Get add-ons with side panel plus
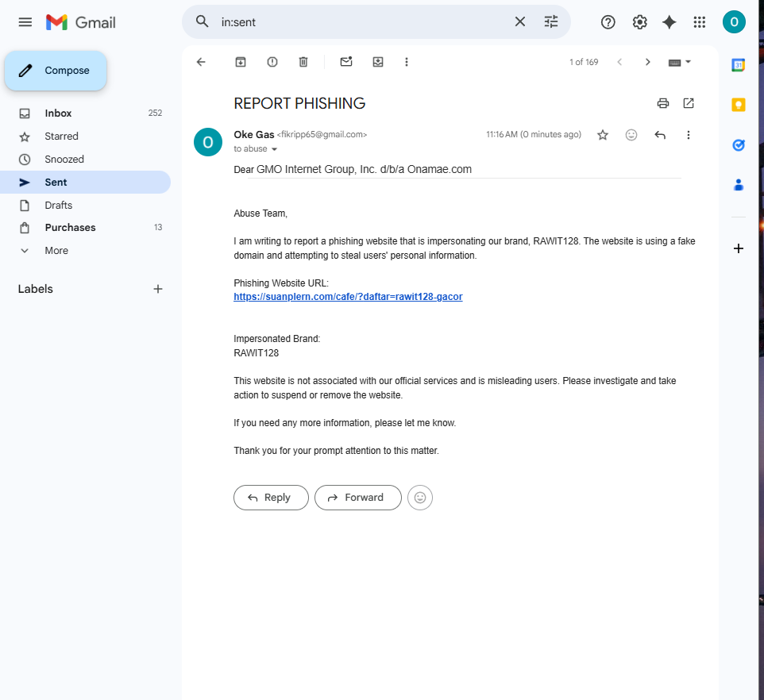Viewport: 764px width, 700px height. tap(738, 248)
